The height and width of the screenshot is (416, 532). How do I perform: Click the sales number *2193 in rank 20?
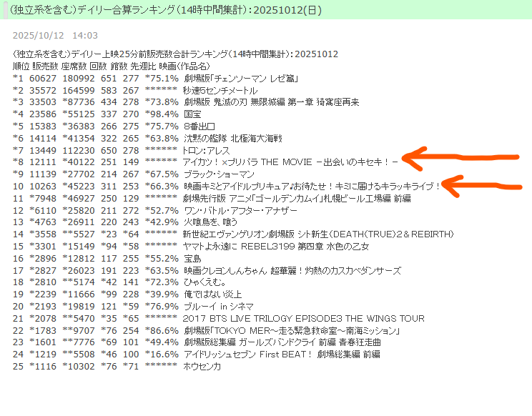click(43, 307)
